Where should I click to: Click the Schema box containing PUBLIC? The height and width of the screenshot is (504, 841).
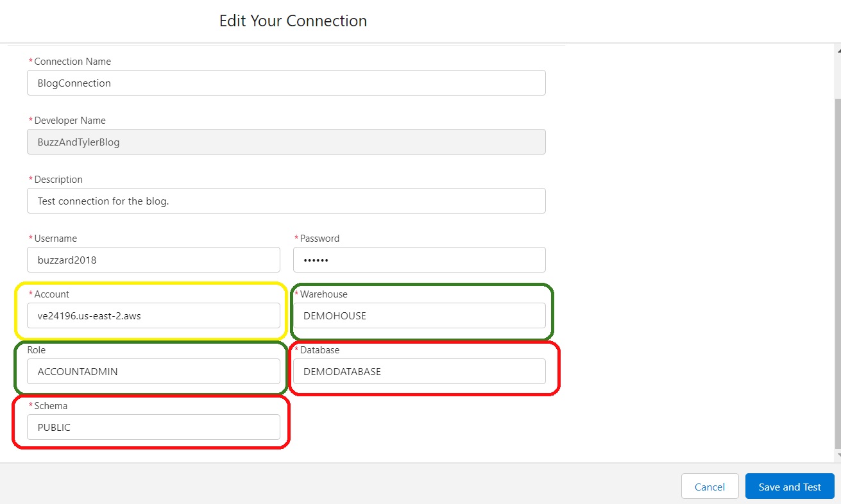[x=153, y=427]
